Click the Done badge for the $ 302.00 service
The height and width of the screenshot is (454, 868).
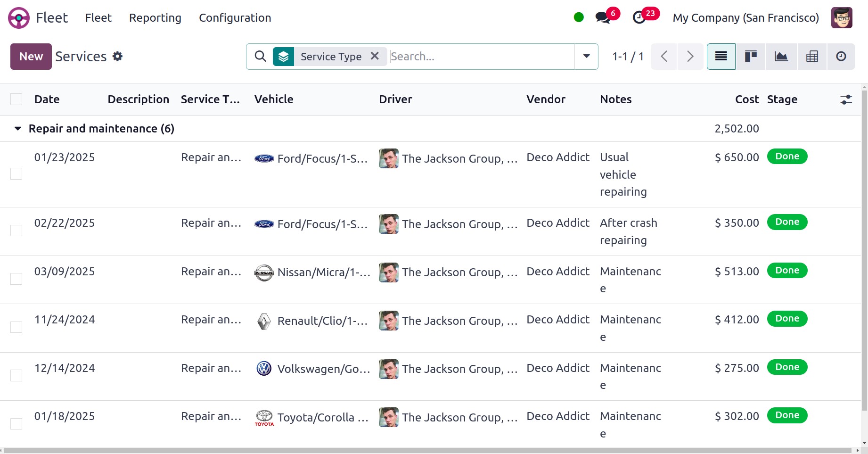[787, 415]
